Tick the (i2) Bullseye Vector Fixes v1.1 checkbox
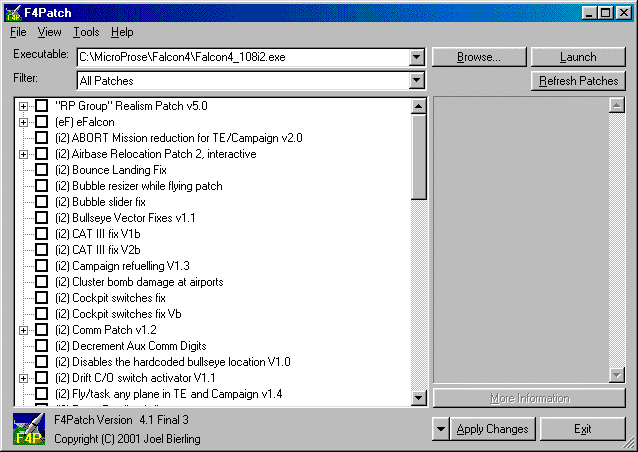 coord(41,218)
